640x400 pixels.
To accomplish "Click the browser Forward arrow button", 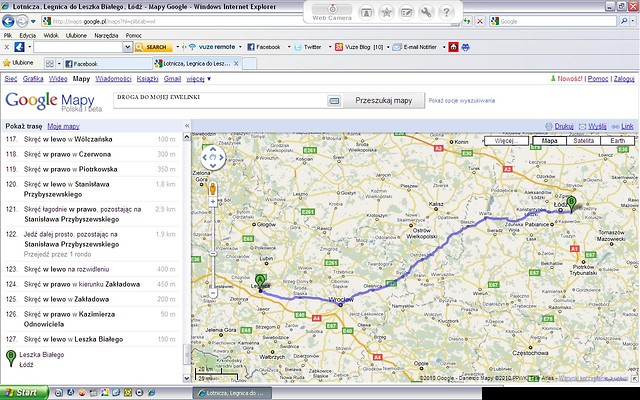I will 22,21.
